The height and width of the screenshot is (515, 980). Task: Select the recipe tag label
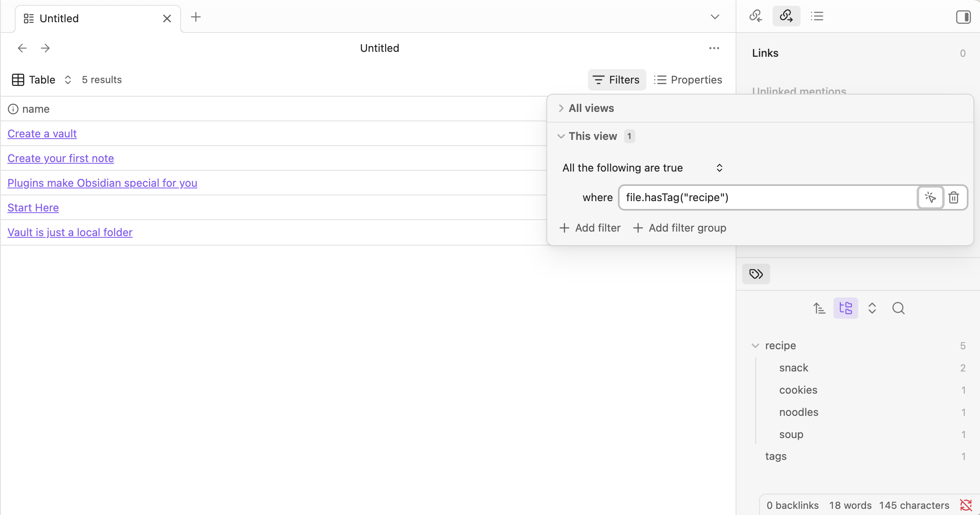(x=780, y=346)
